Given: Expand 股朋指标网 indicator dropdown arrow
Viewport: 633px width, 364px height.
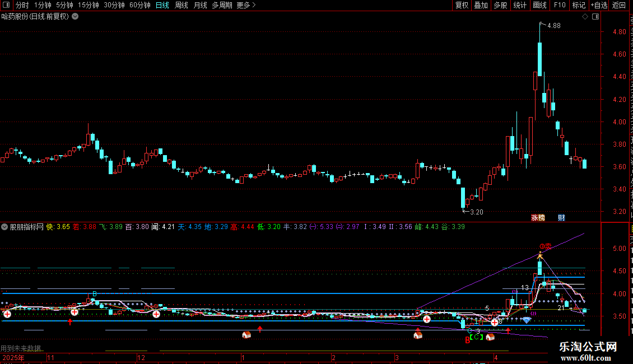Looking at the screenshot, I should click(4, 227).
